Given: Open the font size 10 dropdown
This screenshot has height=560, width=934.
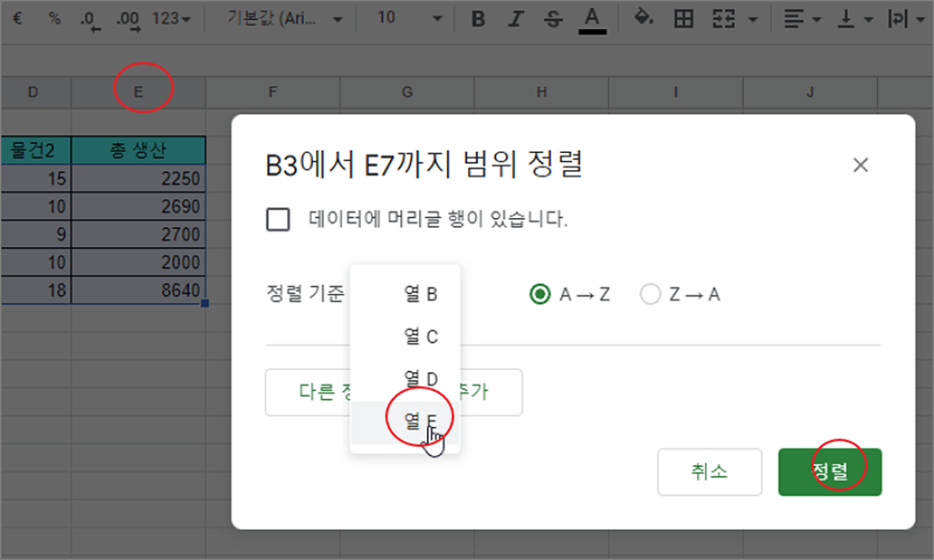Looking at the screenshot, I should coord(409,18).
